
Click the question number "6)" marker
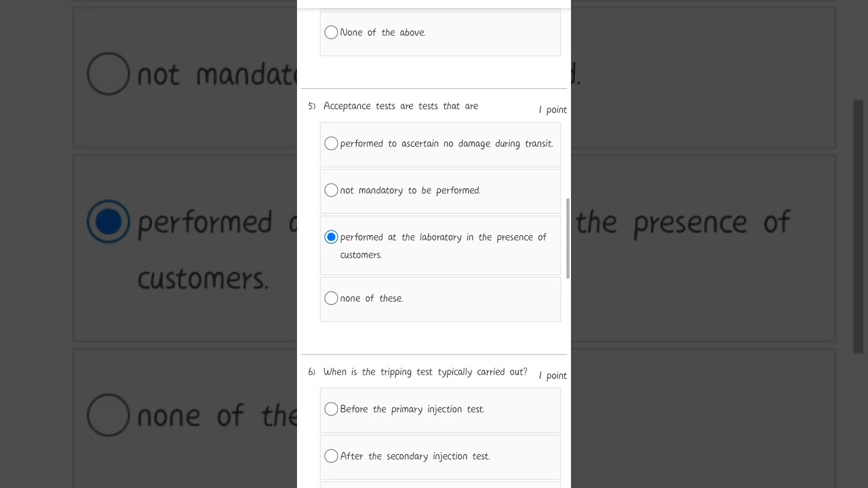tap(312, 372)
